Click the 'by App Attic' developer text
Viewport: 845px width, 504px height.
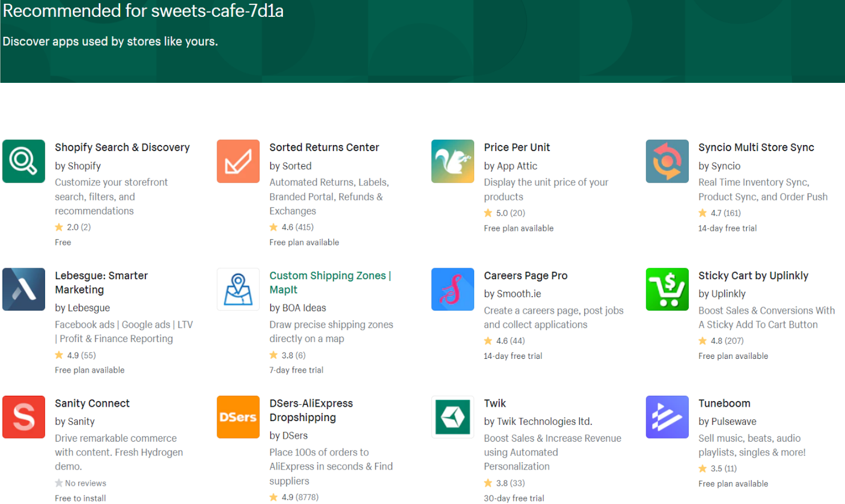click(x=511, y=166)
